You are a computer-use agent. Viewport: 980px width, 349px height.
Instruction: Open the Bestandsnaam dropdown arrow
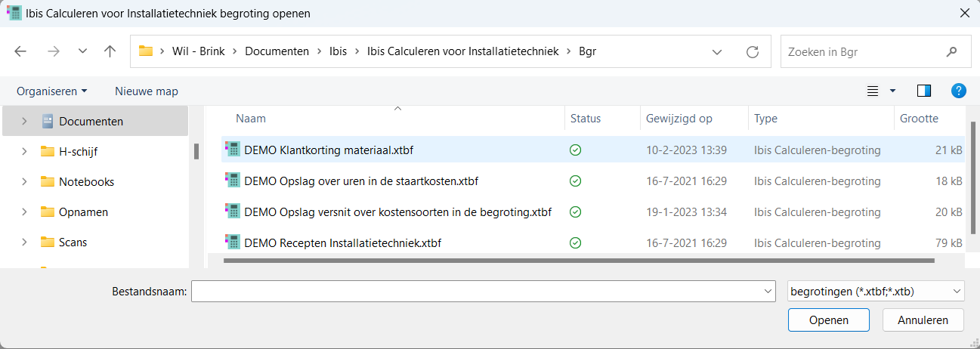[x=769, y=291]
